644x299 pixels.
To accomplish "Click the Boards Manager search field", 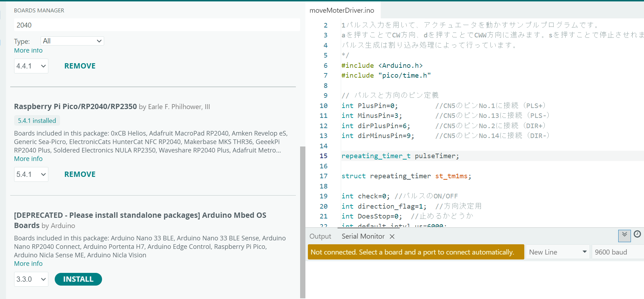I will 157,25.
